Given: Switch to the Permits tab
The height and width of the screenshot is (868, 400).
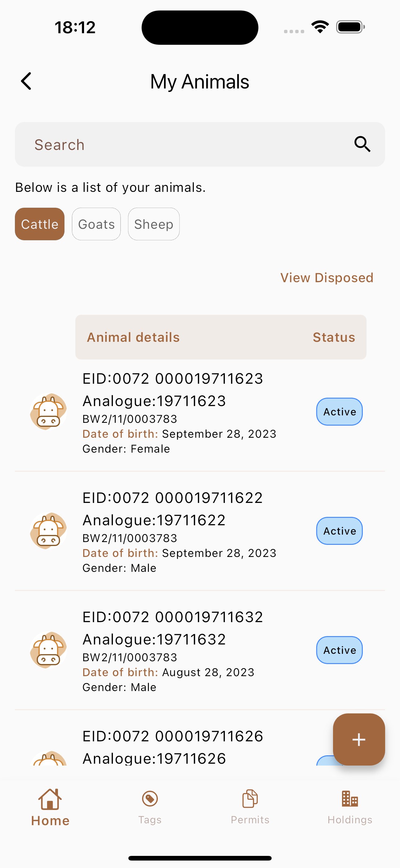Looking at the screenshot, I should (x=250, y=807).
